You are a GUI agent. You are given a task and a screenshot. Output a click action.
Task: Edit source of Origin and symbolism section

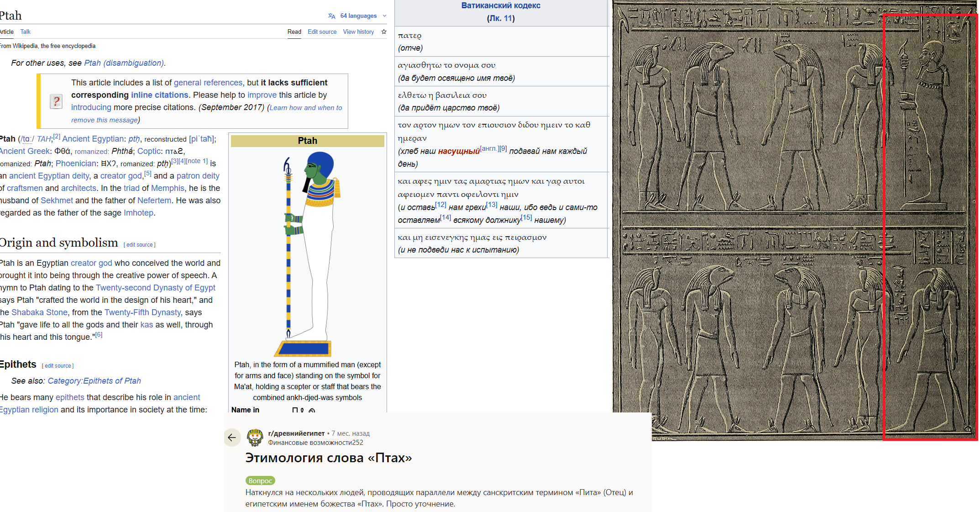click(x=139, y=245)
